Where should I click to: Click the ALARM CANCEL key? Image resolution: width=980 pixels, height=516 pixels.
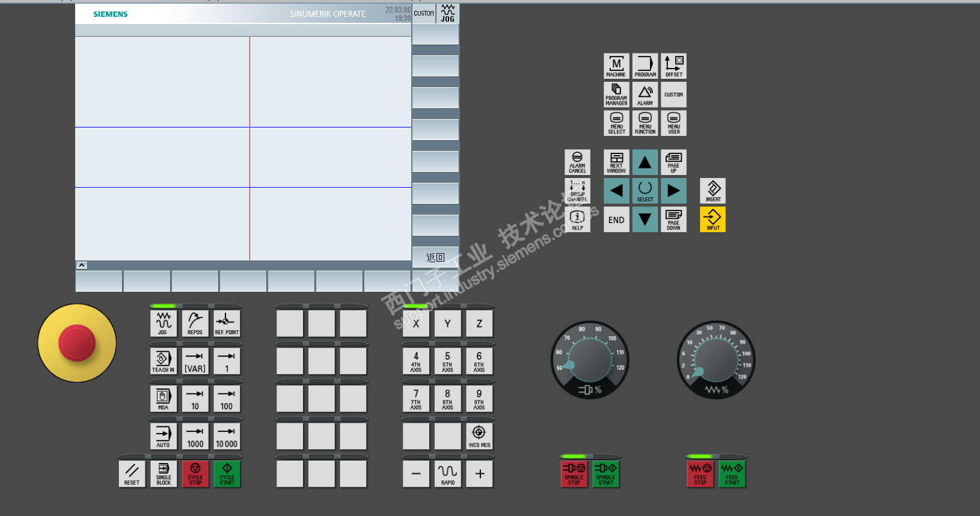tap(577, 162)
